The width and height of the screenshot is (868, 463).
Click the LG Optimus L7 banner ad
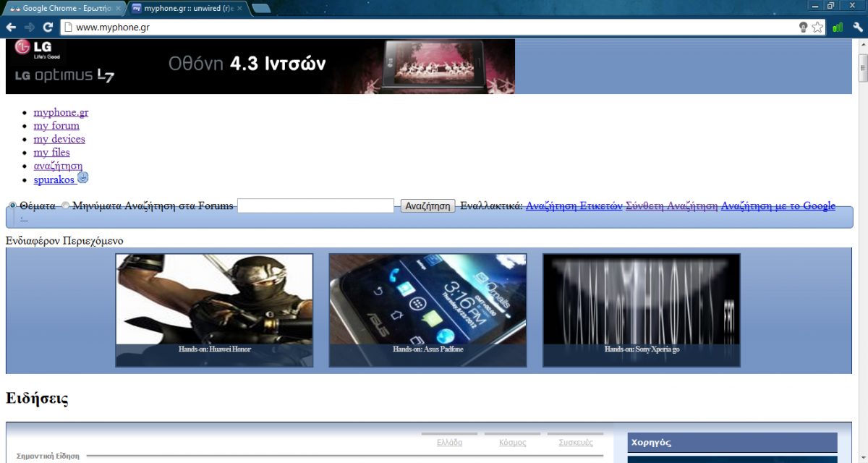click(260, 67)
